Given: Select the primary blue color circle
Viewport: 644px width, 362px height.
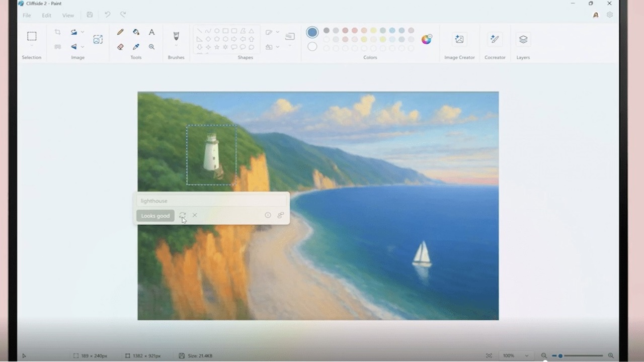Looking at the screenshot, I should point(312,32).
